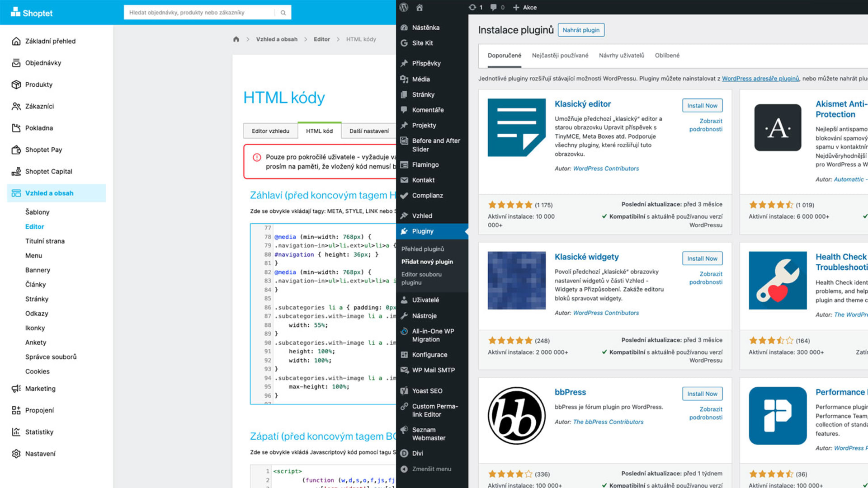The height and width of the screenshot is (488, 868).
Task: Install Now for Klasický editor
Action: 702,105
